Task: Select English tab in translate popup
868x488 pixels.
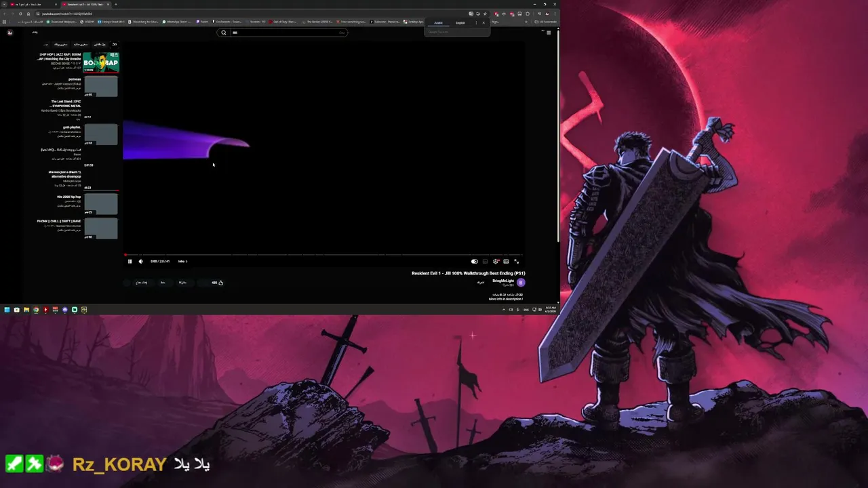Action: pyautogui.click(x=460, y=23)
